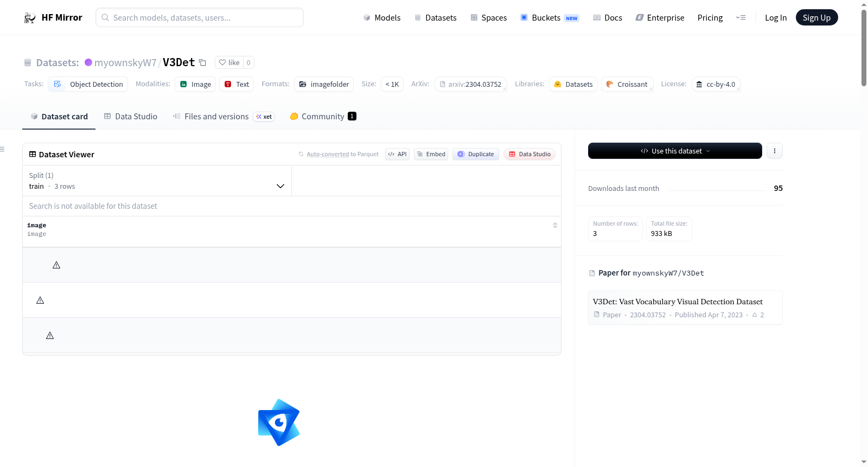Click the Total file size 933 kB
This screenshot has width=868, height=467.
669,228
